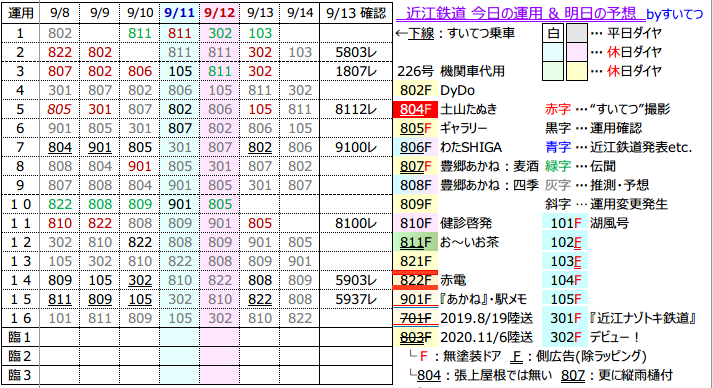Select the red 806 cell in row 3
713x388 pixels.
coord(140,71)
